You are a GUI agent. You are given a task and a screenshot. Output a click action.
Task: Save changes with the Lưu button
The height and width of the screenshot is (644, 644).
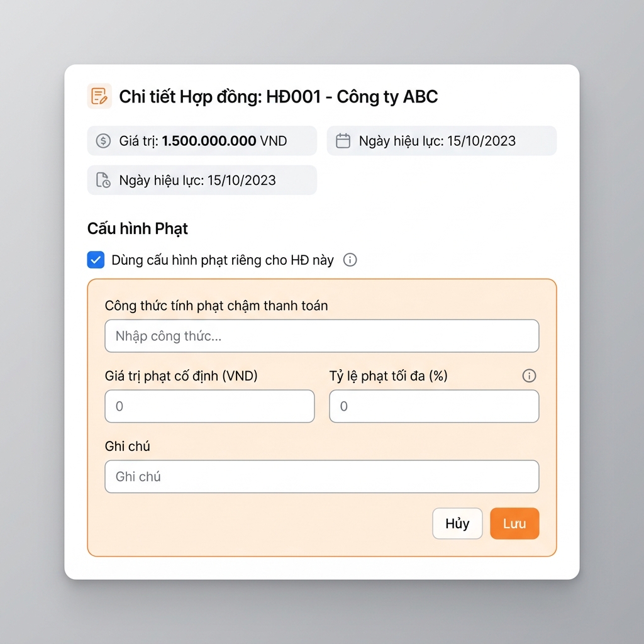[514, 524]
